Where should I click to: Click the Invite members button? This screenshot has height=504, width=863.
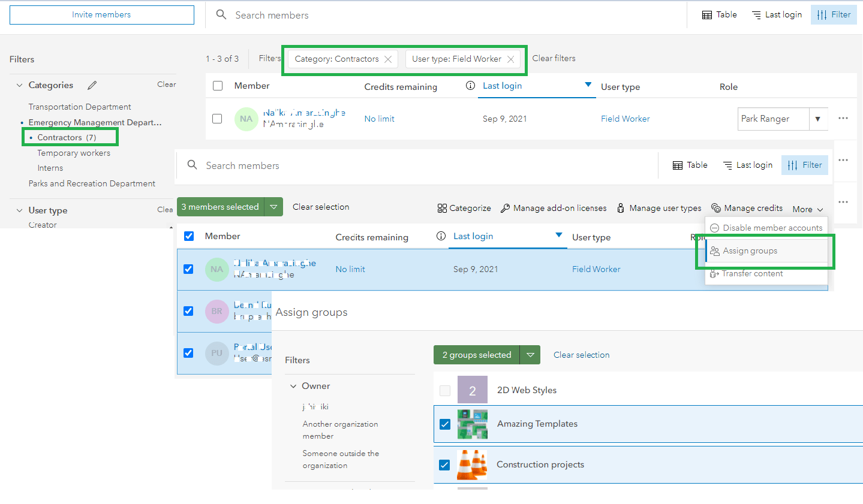click(x=101, y=14)
